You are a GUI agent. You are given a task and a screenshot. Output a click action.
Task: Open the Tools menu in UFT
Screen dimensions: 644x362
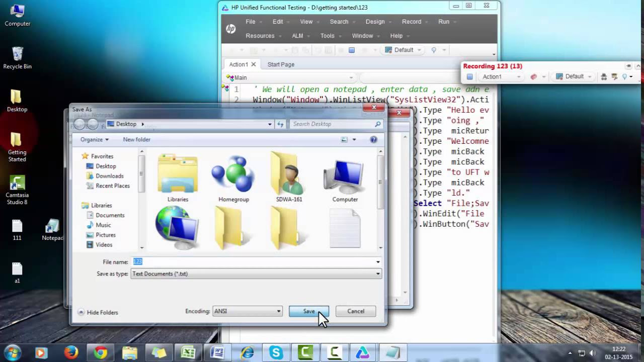click(x=328, y=36)
